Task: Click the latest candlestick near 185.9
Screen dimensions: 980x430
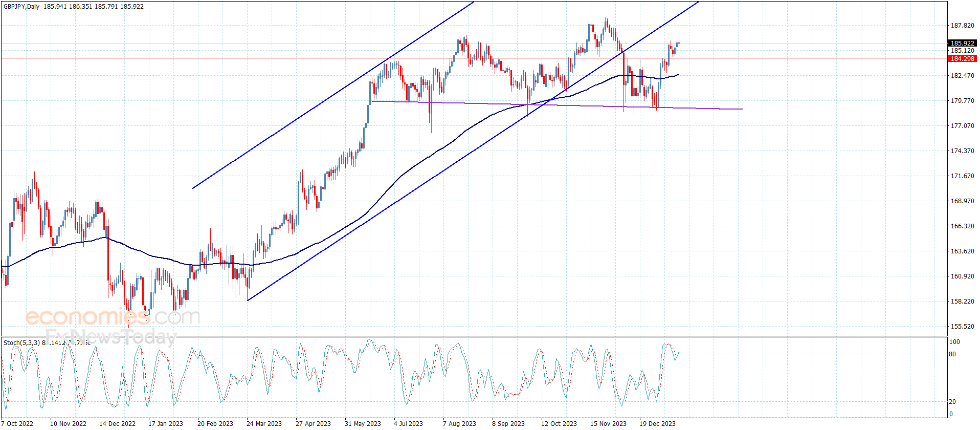Action: click(x=678, y=42)
